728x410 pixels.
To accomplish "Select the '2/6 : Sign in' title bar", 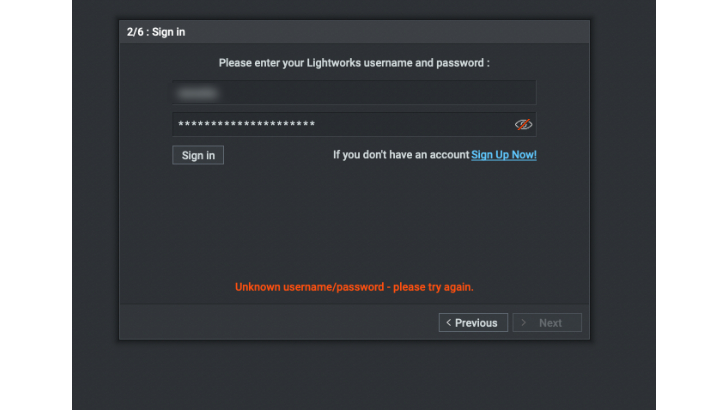I will pos(354,32).
